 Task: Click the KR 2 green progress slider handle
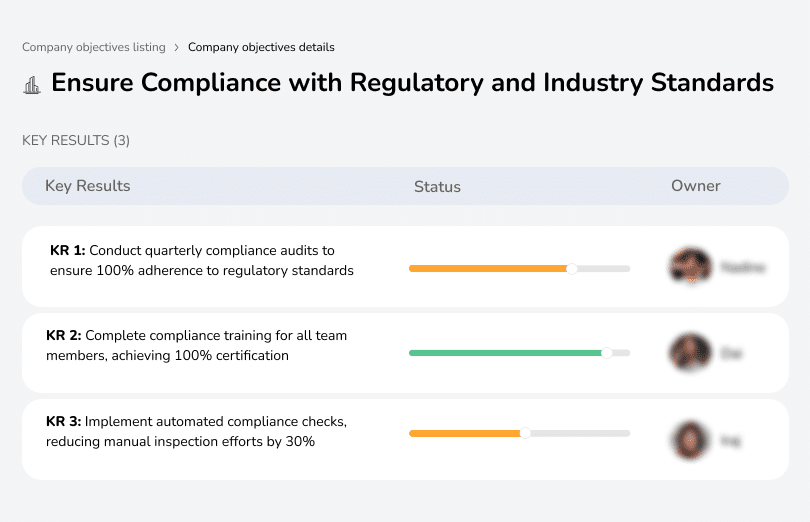tap(607, 353)
